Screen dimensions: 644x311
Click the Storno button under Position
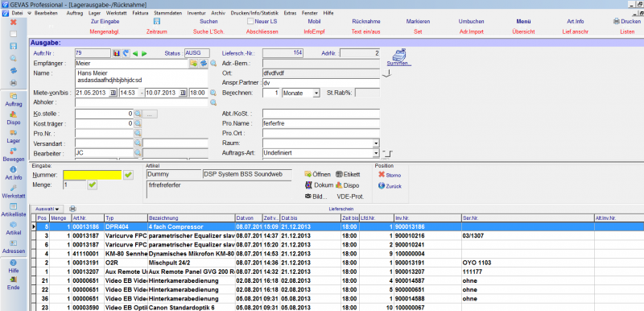[390, 175]
